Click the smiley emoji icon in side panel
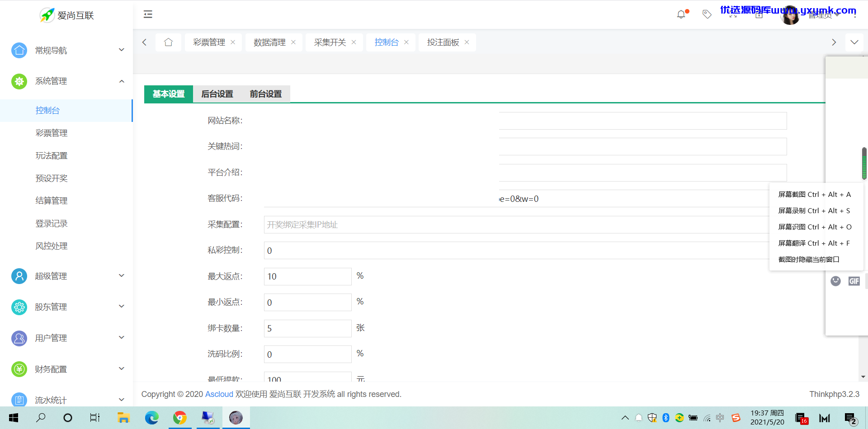 pos(835,281)
